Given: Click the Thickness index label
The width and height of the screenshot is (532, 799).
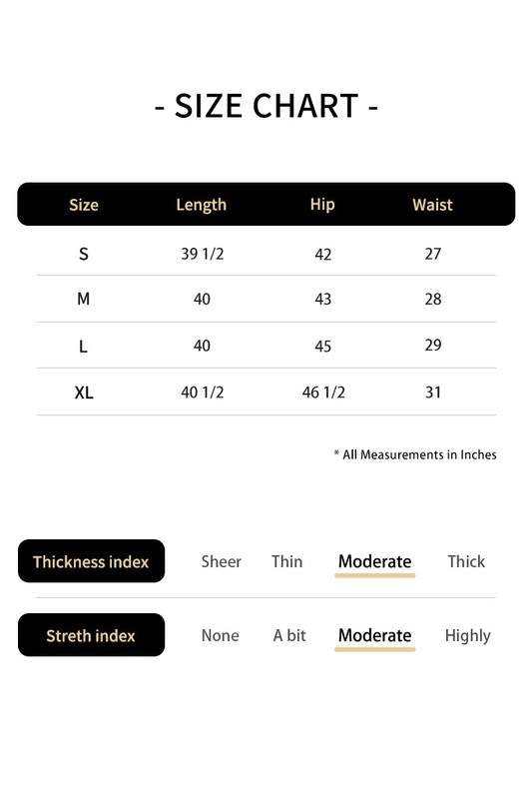Looking at the screenshot, I should point(91,561).
